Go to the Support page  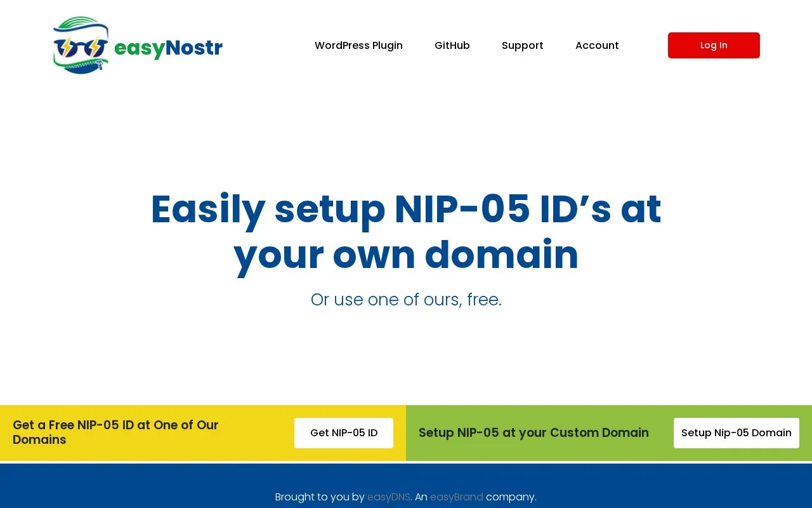point(523,45)
